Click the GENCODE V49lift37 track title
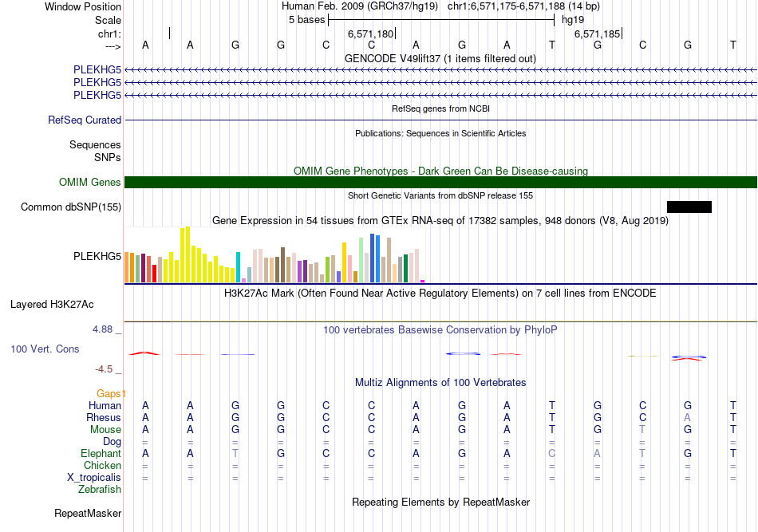 [440, 58]
